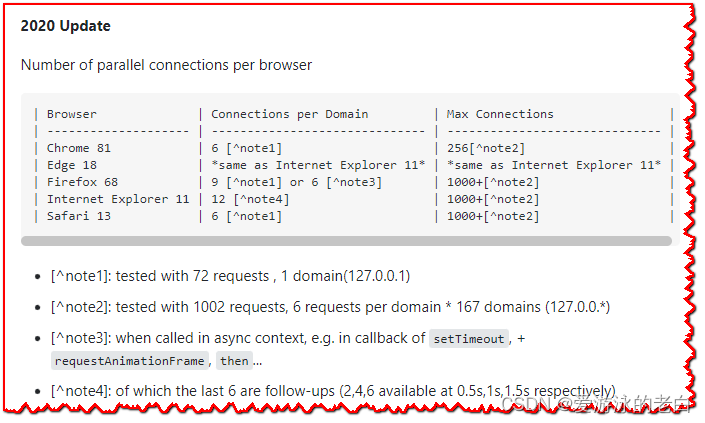This screenshot has width=705, height=423.
Task: Click the 'Max Connections' column header
Action: pos(500,114)
